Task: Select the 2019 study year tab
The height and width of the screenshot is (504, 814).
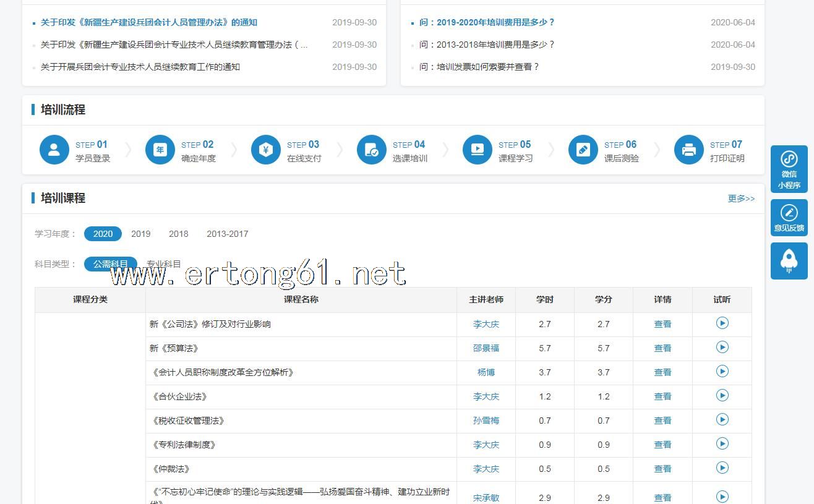Action: [140, 234]
